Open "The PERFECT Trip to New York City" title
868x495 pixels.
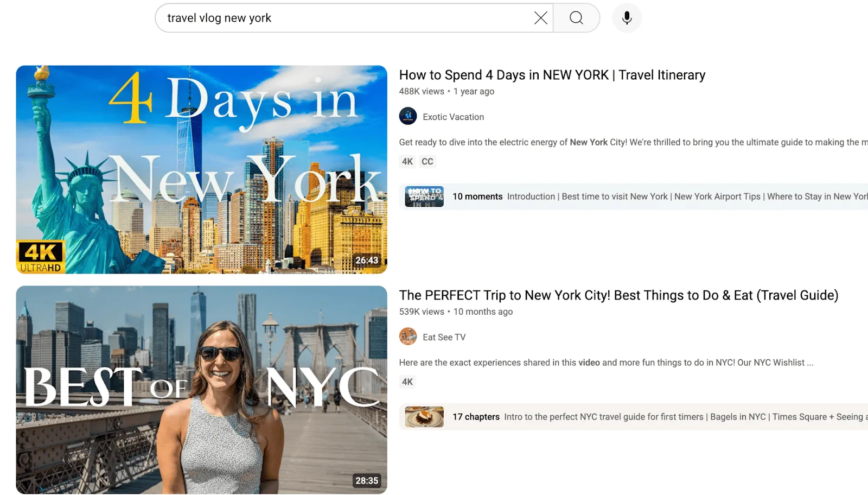click(618, 295)
